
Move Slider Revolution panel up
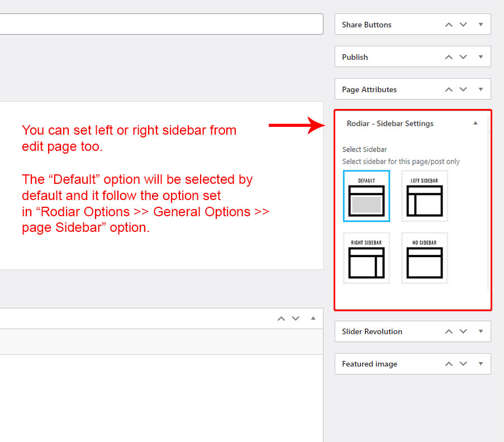(448, 331)
